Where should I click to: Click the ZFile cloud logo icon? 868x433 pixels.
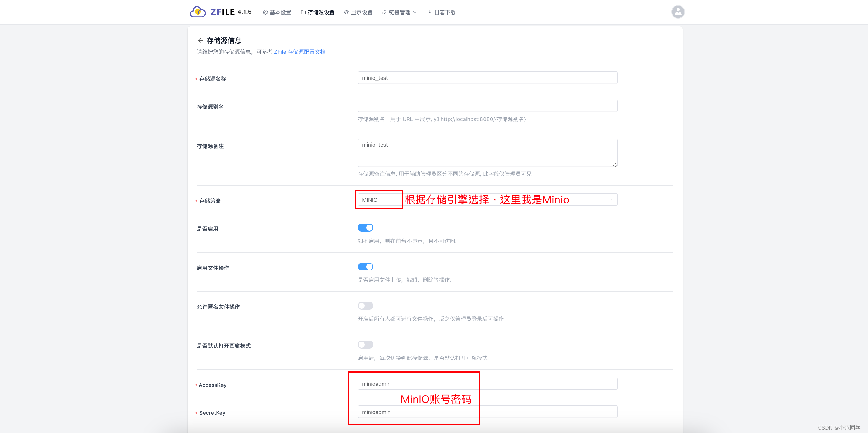pos(198,12)
